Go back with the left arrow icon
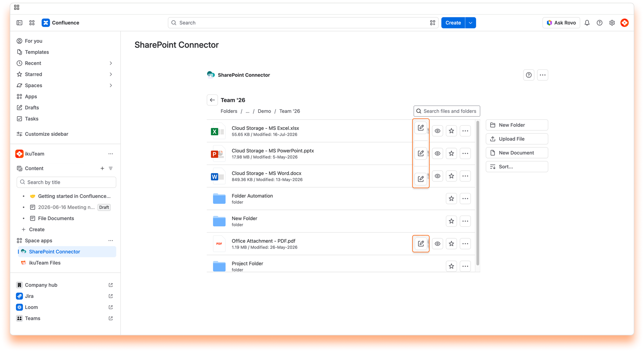 click(212, 100)
